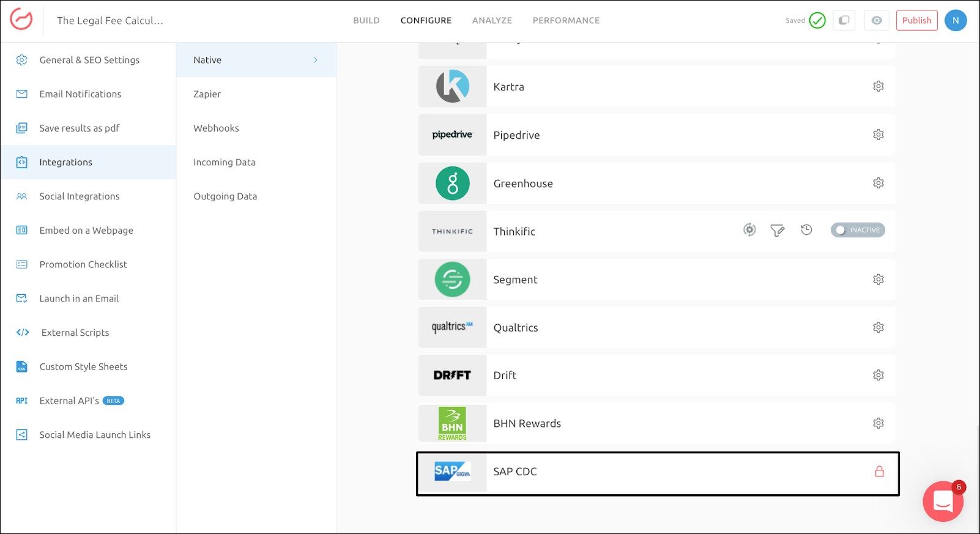
Task: Switch to the Analyze tab
Action: coord(492,20)
